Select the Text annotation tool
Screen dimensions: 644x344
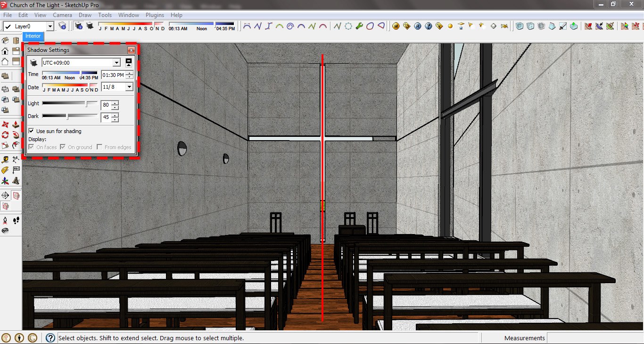[17, 168]
